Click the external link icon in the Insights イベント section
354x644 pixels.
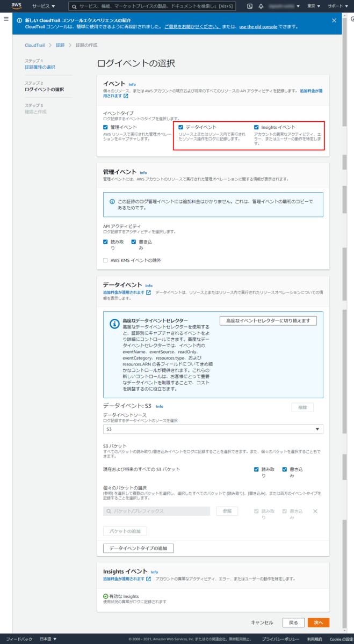point(148,579)
